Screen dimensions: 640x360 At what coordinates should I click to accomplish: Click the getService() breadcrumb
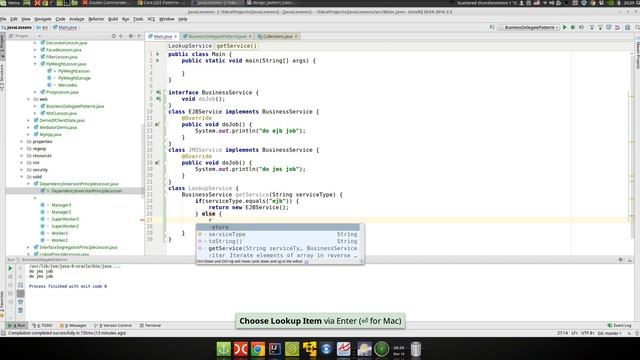click(x=237, y=46)
